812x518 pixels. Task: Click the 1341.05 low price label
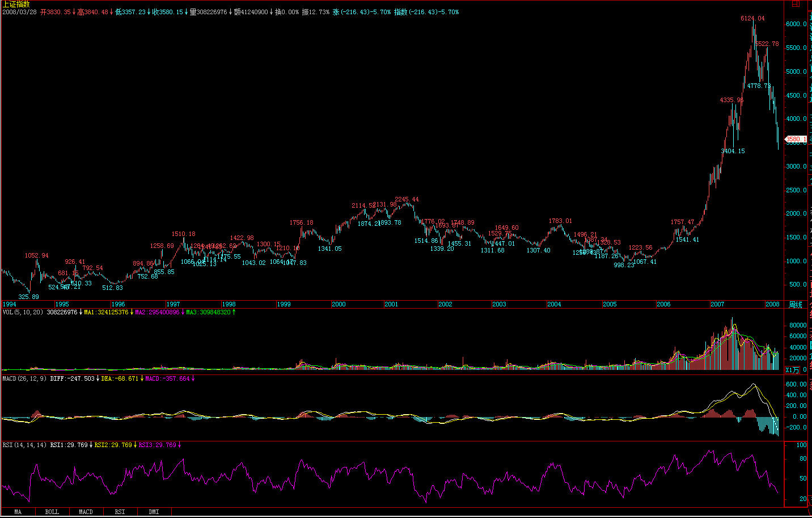coord(329,249)
